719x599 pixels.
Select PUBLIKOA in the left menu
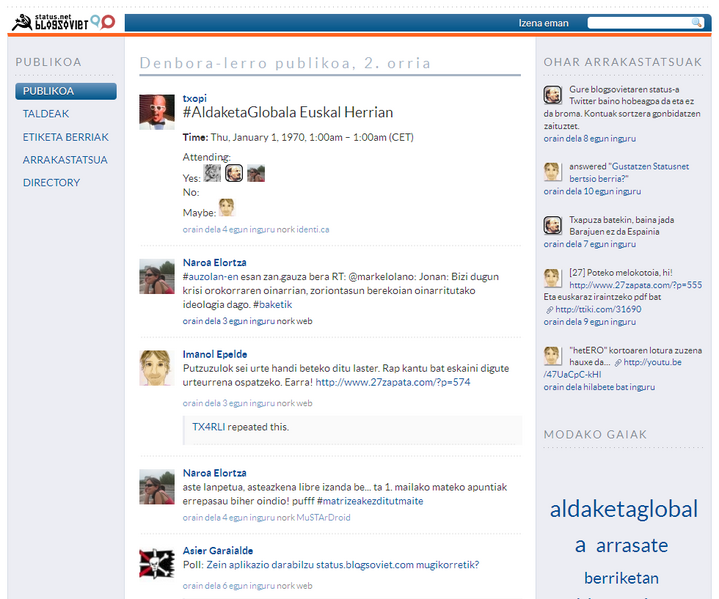point(48,91)
